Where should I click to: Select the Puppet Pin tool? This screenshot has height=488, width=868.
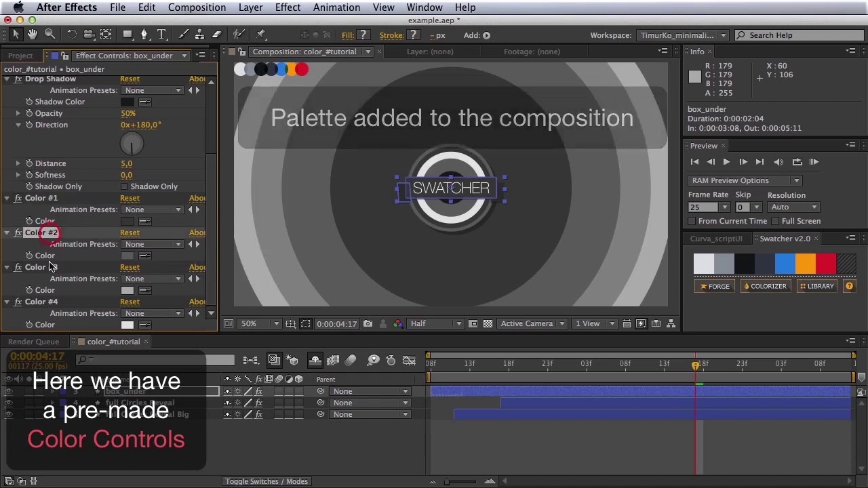pyautogui.click(x=261, y=35)
